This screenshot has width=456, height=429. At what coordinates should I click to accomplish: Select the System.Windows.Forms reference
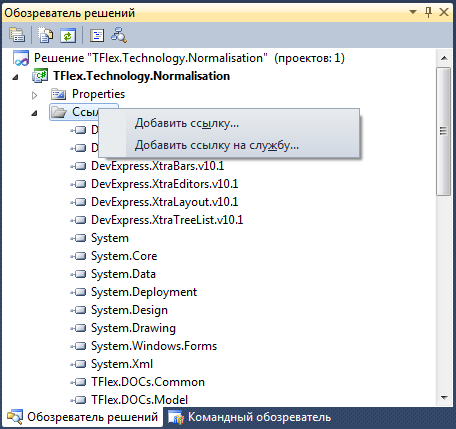[154, 346]
